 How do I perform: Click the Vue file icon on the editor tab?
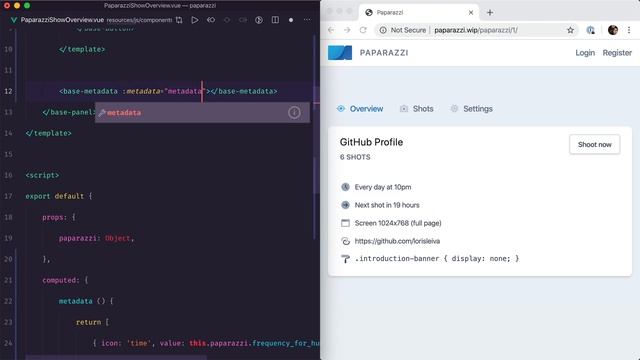[13, 20]
